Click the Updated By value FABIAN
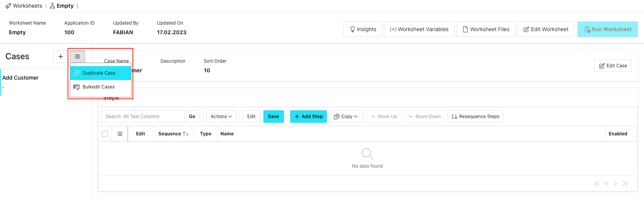Screen dimensions: 644x200 [123, 32]
